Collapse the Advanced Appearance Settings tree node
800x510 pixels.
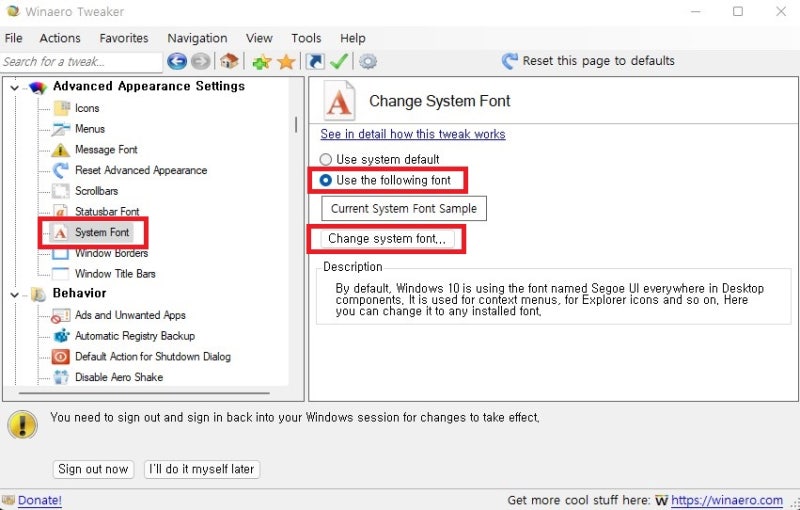click(x=14, y=87)
